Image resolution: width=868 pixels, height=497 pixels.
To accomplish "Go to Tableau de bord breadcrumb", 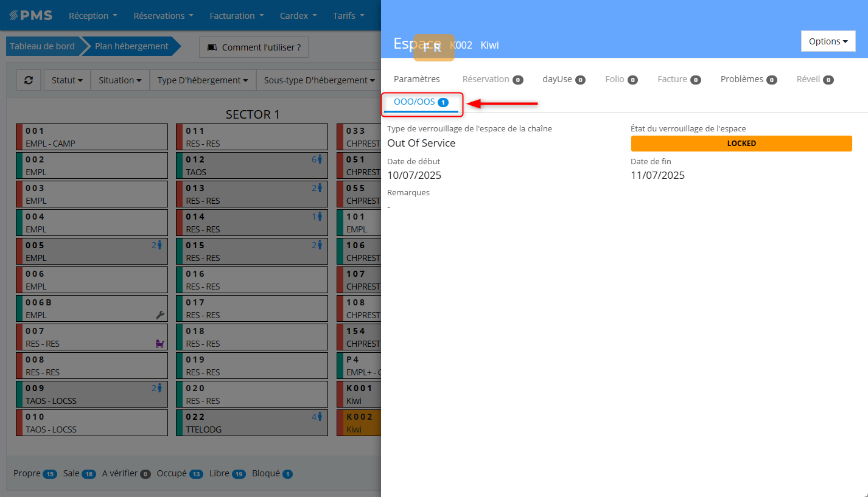I will tap(42, 46).
